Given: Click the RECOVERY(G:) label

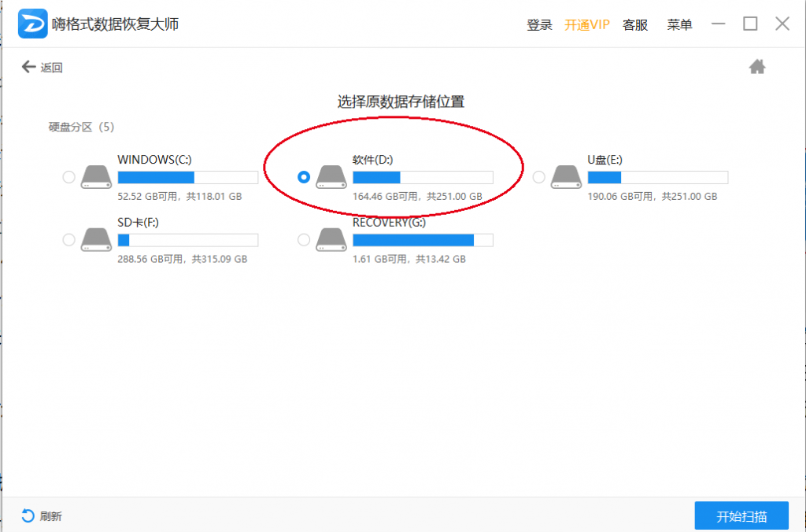Looking at the screenshot, I should (x=389, y=223).
